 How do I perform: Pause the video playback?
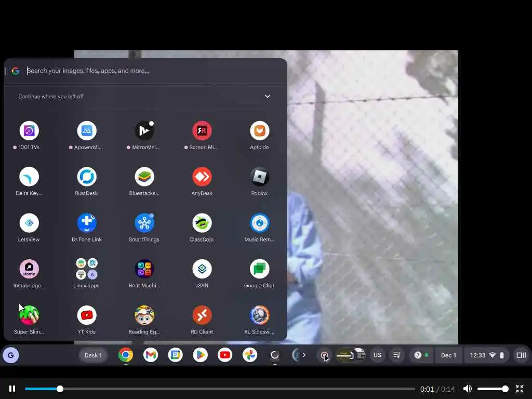(12, 389)
